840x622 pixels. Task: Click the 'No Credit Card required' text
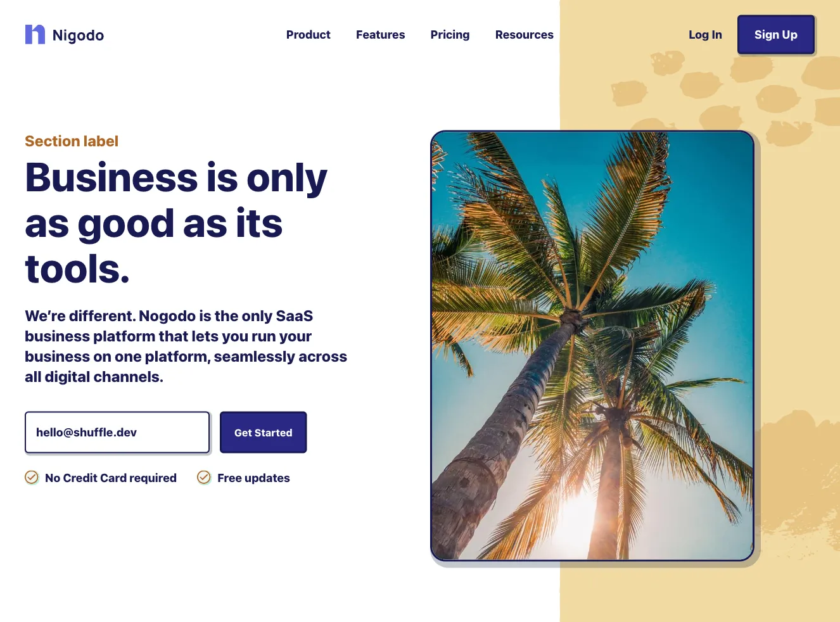111,478
